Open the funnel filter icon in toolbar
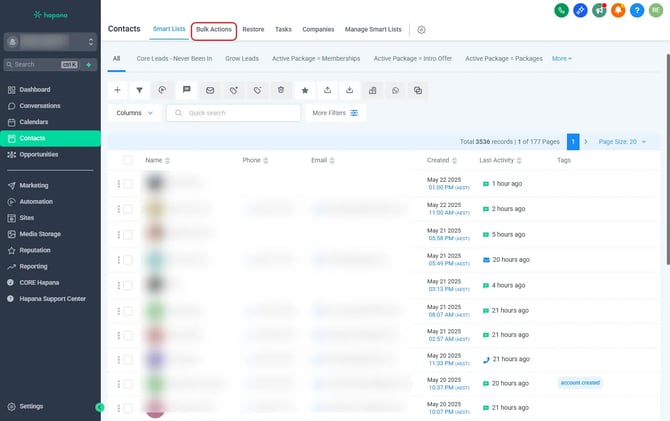The height and width of the screenshot is (421, 670). (139, 90)
